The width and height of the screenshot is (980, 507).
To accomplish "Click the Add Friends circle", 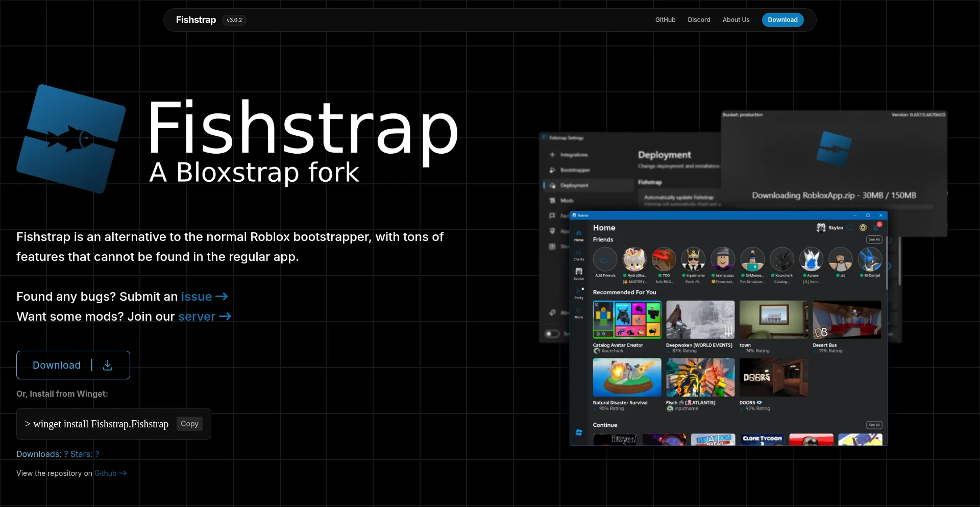I will coord(605,259).
